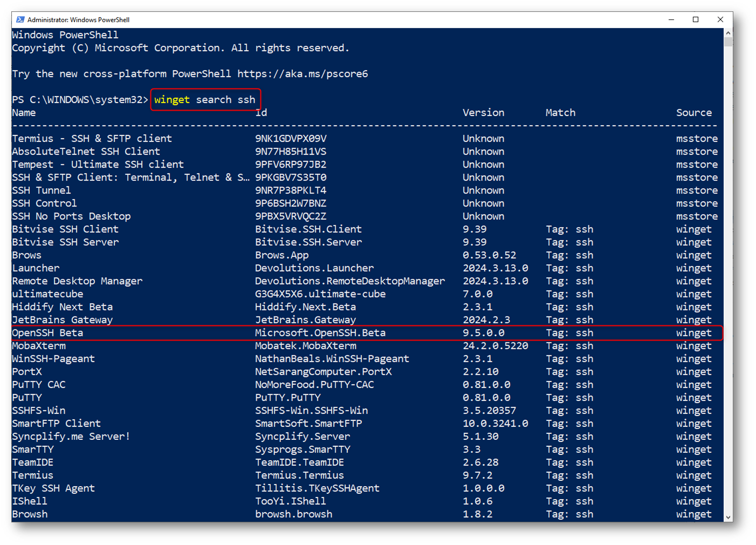Screen dimensions: 756x545
Task: Select 'SSH No Ports Desktop' name
Action: (71, 216)
